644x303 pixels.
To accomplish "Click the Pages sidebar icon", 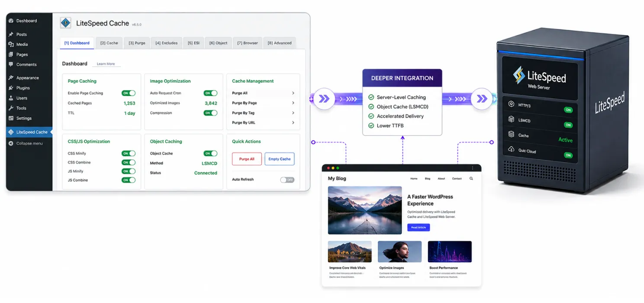I will tap(11, 55).
